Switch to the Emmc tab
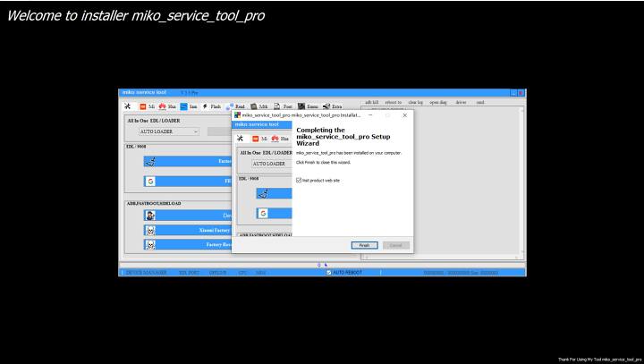The image size is (644, 364). pos(308,106)
